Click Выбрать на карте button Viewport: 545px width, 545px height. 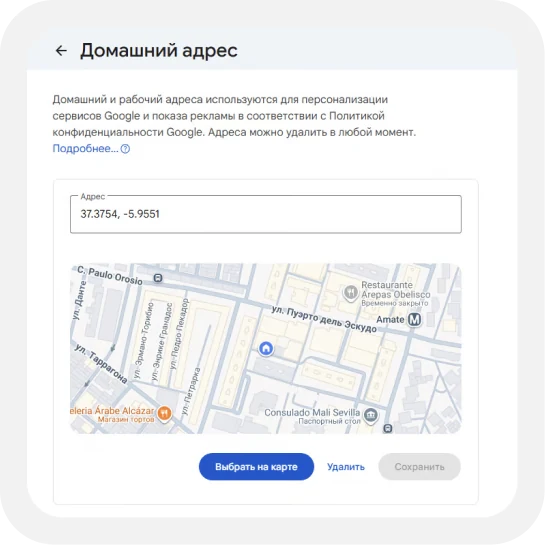[256, 466]
